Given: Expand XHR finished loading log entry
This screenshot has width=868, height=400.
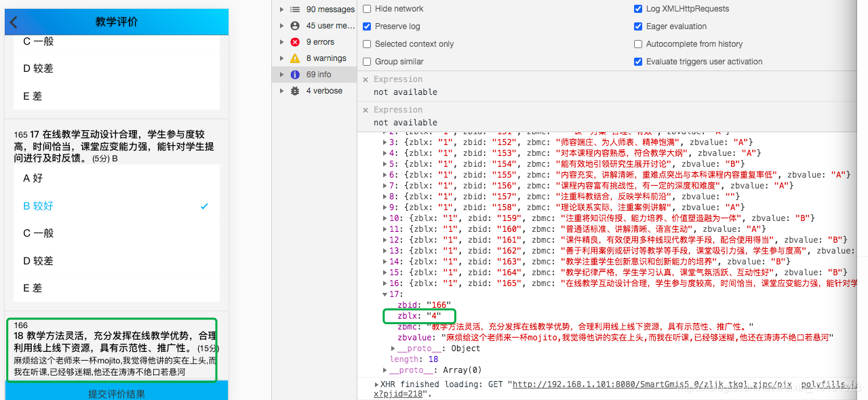Looking at the screenshot, I should (377, 384).
